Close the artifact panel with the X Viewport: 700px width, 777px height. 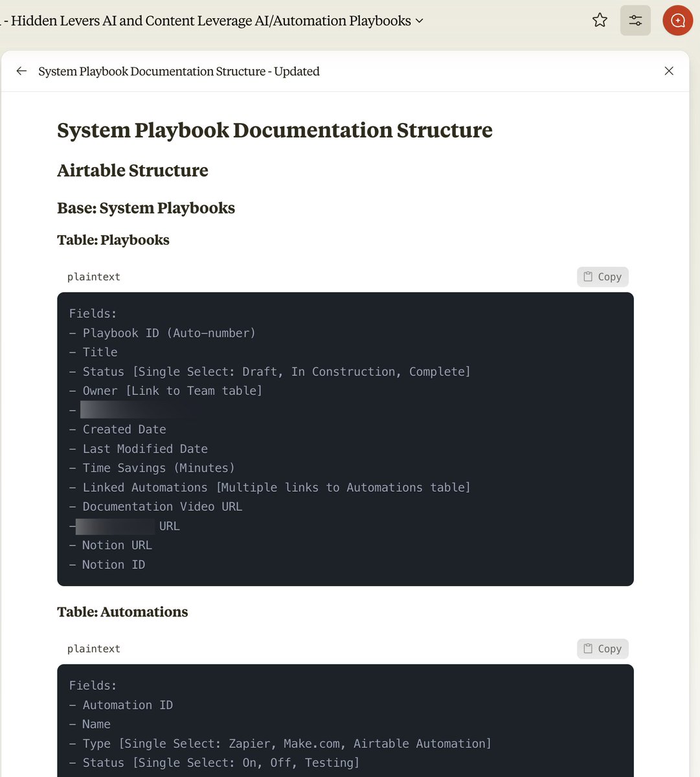coord(669,71)
